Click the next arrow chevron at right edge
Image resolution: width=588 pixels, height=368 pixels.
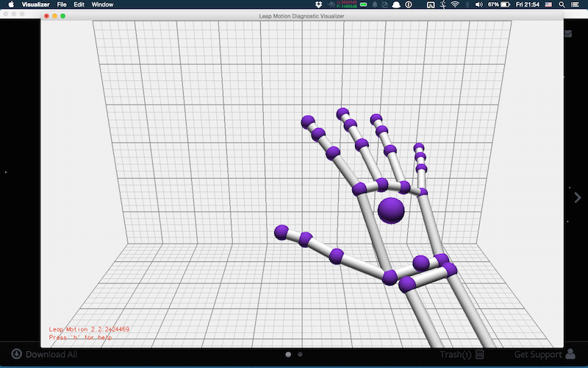coord(578,197)
